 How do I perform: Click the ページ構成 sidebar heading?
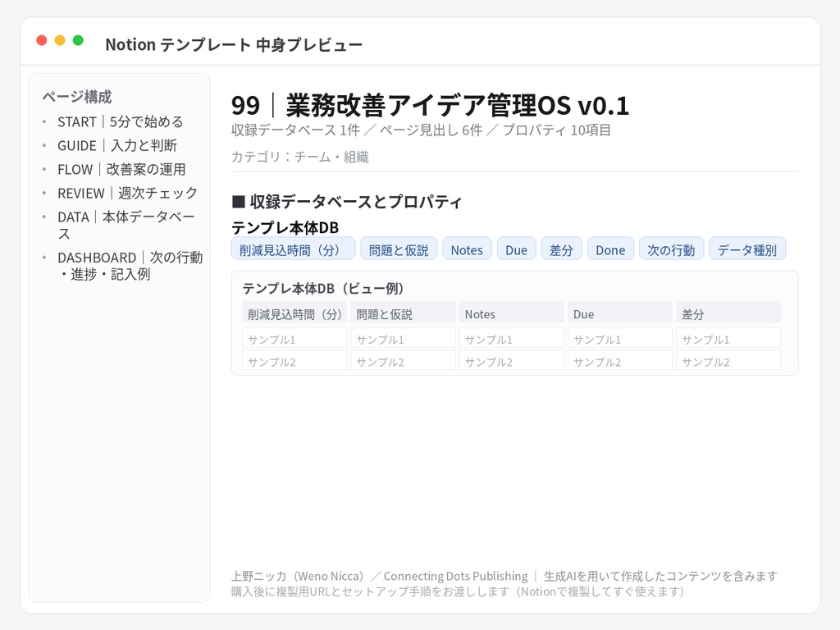click(x=77, y=97)
